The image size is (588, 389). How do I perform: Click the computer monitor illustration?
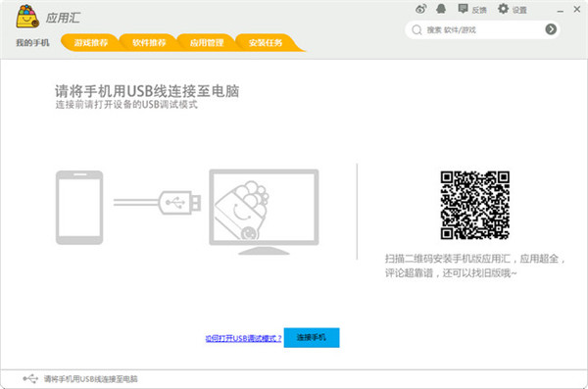(264, 212)
